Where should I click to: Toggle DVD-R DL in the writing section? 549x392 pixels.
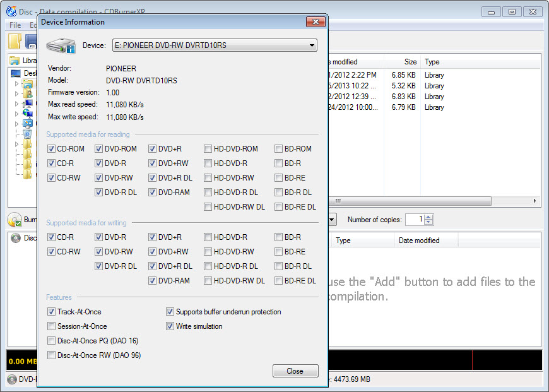(x=98, y=266)
